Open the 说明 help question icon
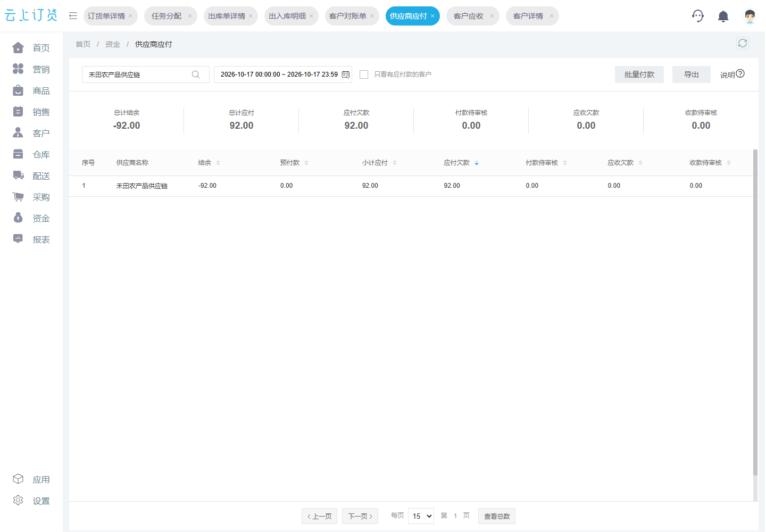This screenshot has width=766, height=532. coord(740,74)
